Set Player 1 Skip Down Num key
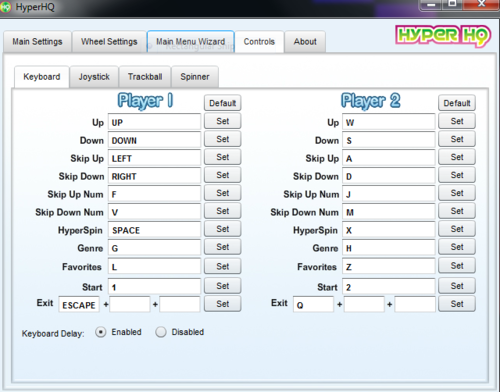 point(222,211)
